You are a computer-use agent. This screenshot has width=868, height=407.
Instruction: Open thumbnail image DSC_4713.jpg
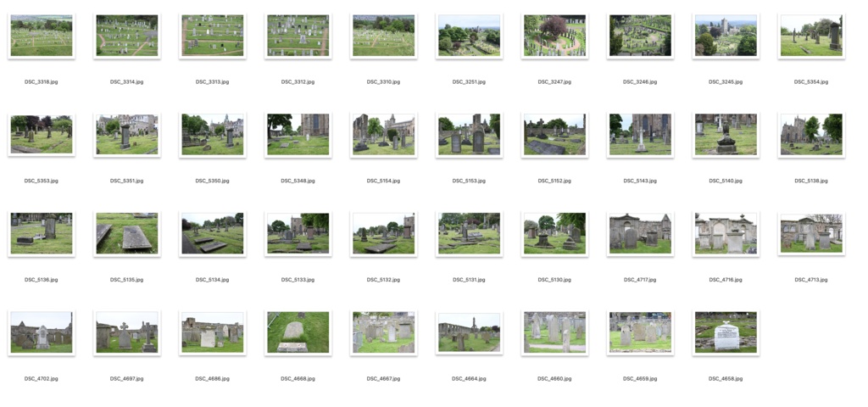(x=811, y=234)
